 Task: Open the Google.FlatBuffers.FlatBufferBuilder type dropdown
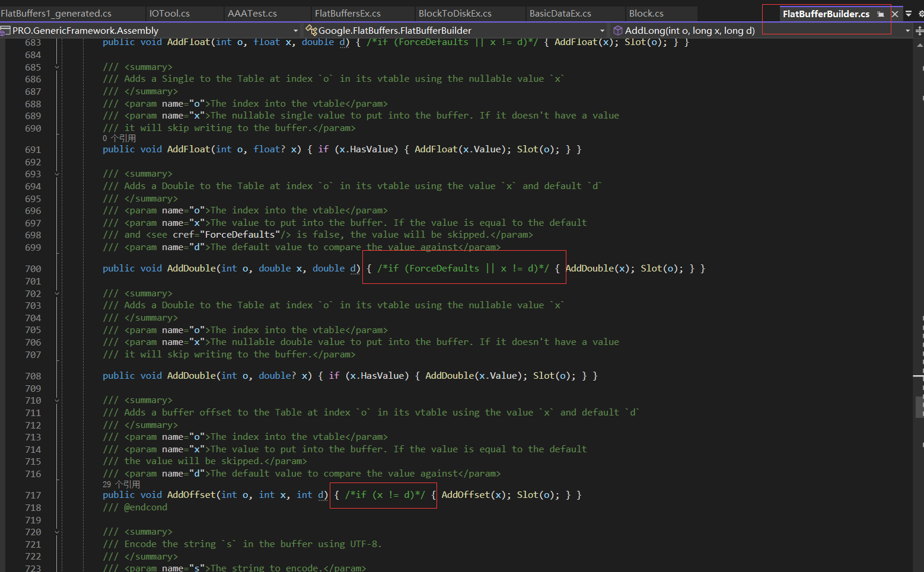[x=602, y=30]
